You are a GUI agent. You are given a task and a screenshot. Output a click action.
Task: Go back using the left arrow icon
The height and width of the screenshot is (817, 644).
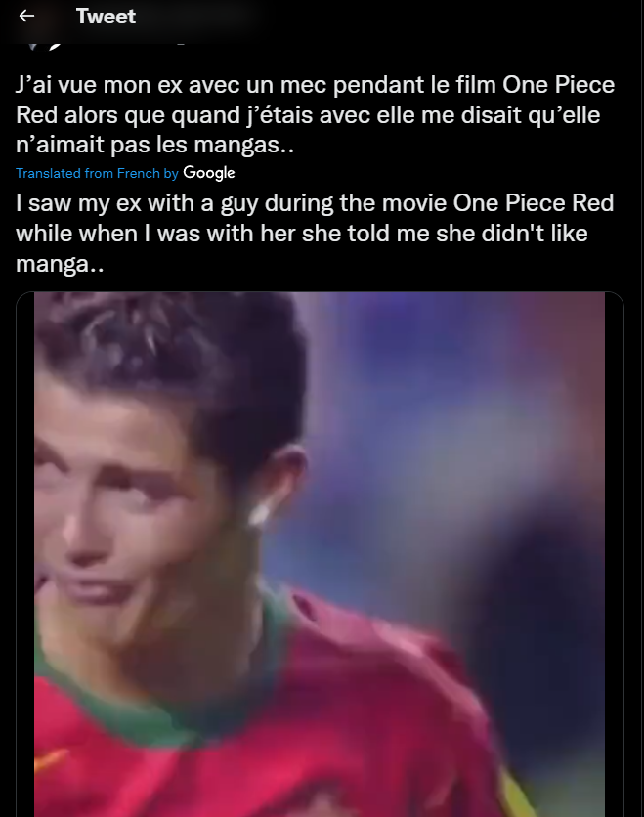[x=26, y=16]
